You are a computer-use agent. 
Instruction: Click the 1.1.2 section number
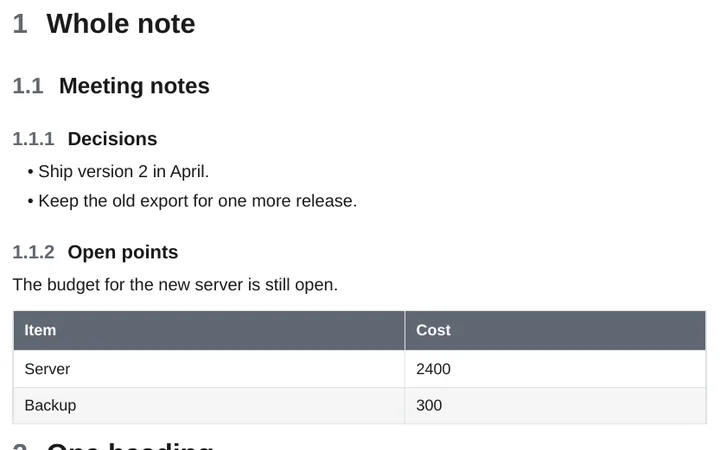34,252
